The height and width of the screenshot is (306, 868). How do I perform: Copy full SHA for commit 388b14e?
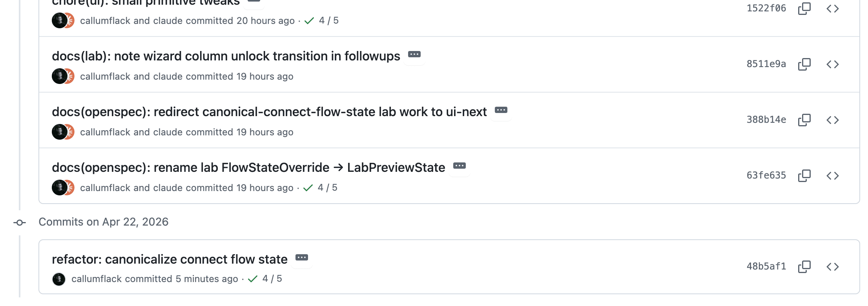coord(804,120)
